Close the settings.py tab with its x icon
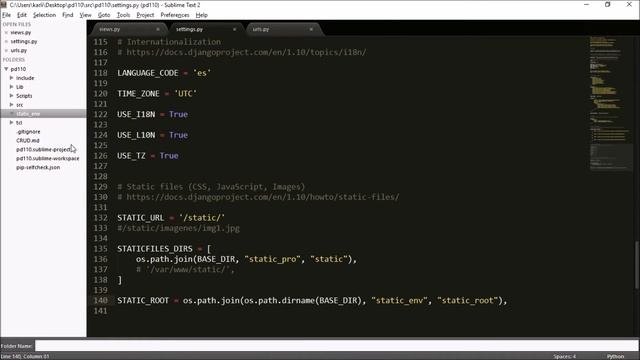Screen dimensions: 640x360 coord(234,29)
